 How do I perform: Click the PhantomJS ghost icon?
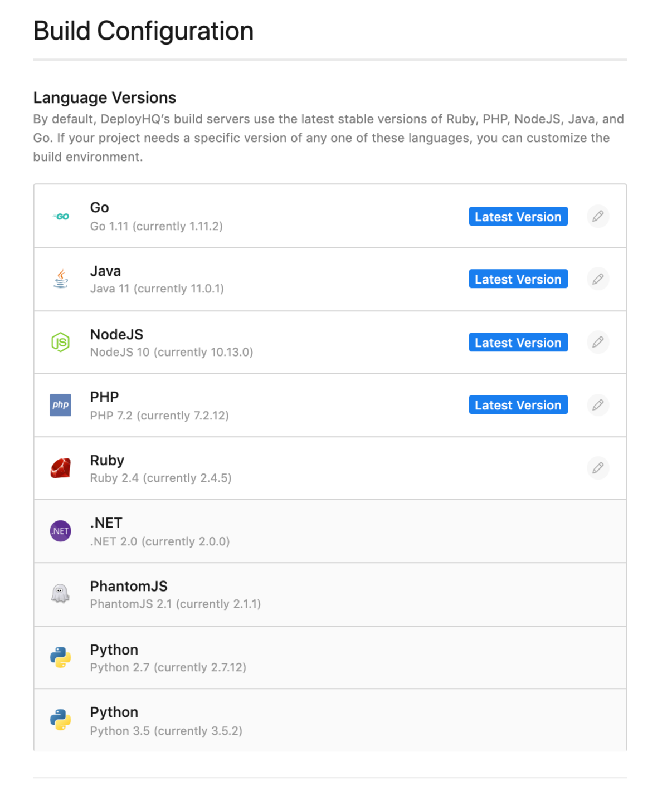pyautogui.click(x=60, y=593)
